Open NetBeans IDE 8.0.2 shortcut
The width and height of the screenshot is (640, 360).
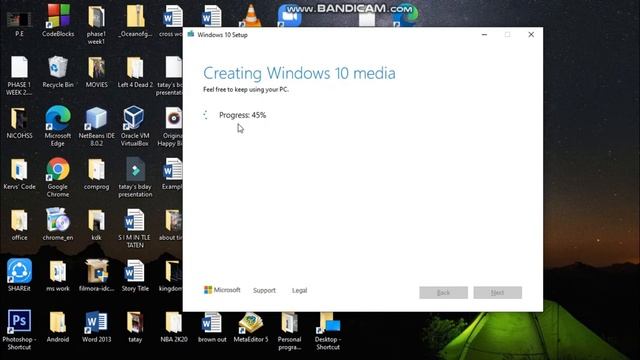pos(96,126)
